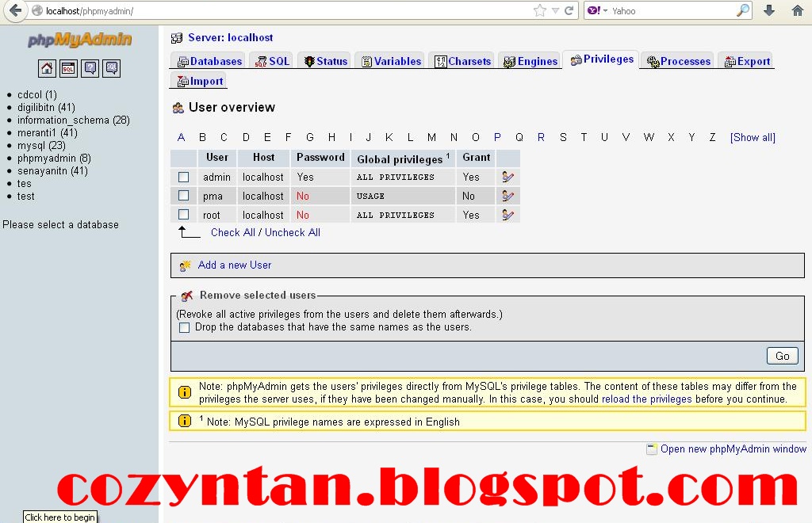Bookmark this page with star icon
The image size is (812, 523).
[539, 10]
